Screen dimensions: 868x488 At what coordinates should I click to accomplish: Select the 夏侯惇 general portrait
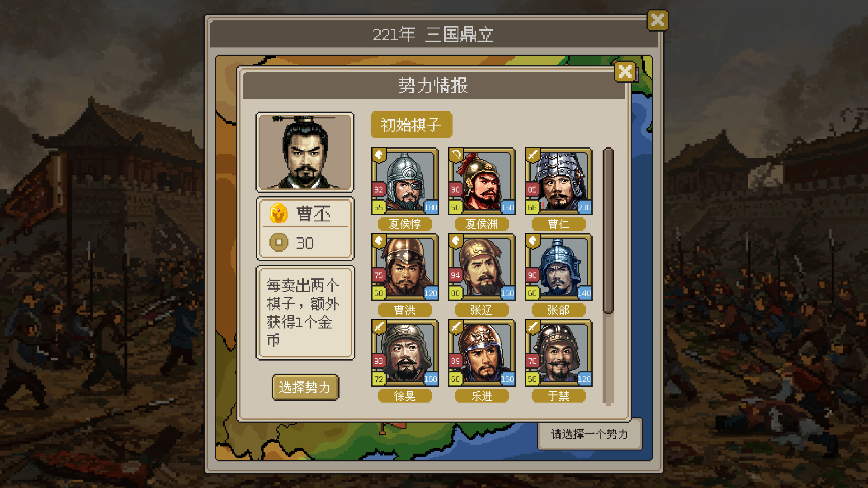point(405,181)
